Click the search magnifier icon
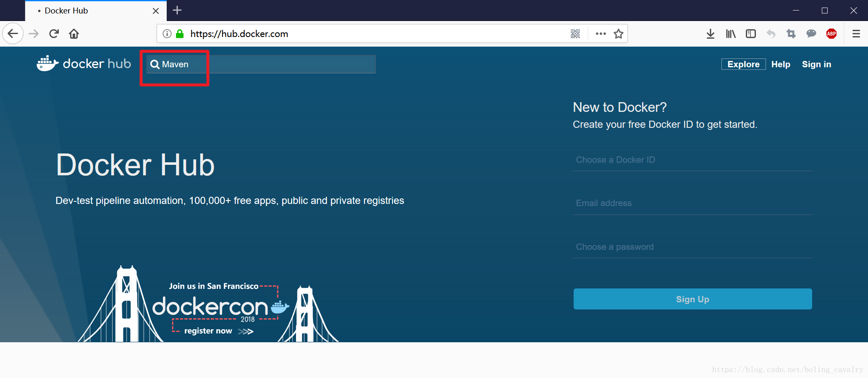Screen dimensions: 868x378 point(155,64)
